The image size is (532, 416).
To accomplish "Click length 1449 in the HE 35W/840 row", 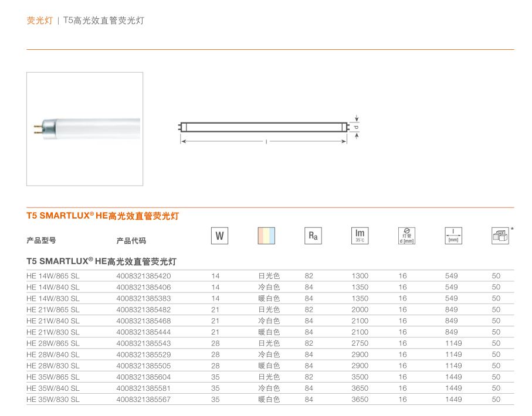I will 453,388.
